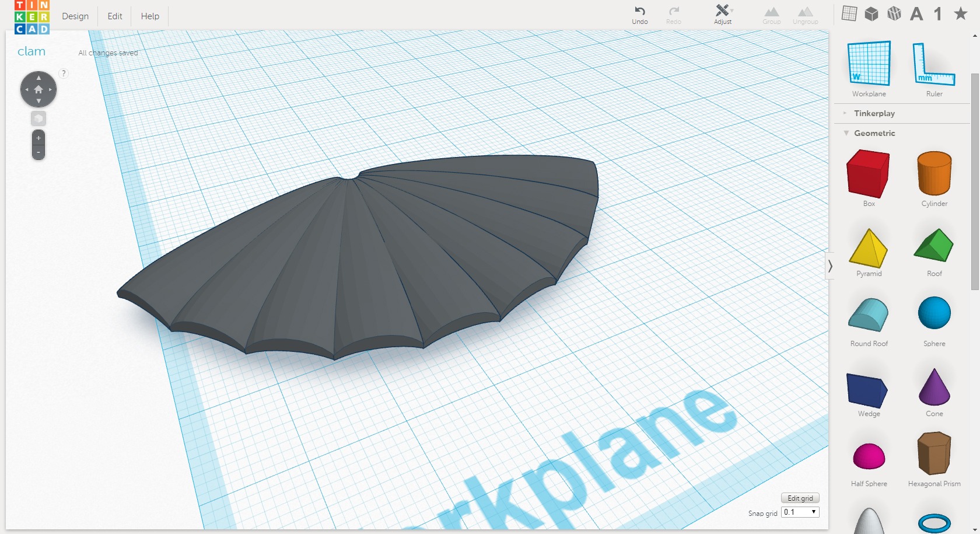Pick the orange Cylinder shape
Viewport: 980px width, 534px height.
(935, 173)
